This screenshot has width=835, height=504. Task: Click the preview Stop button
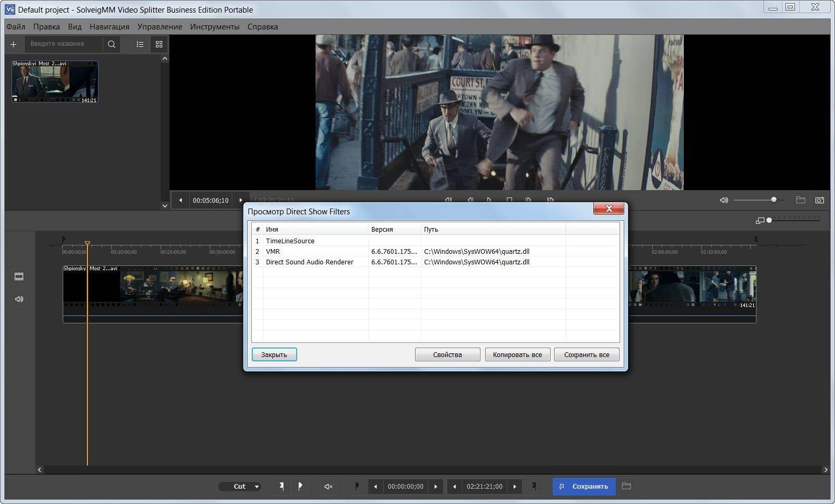(x=509, y=200)
